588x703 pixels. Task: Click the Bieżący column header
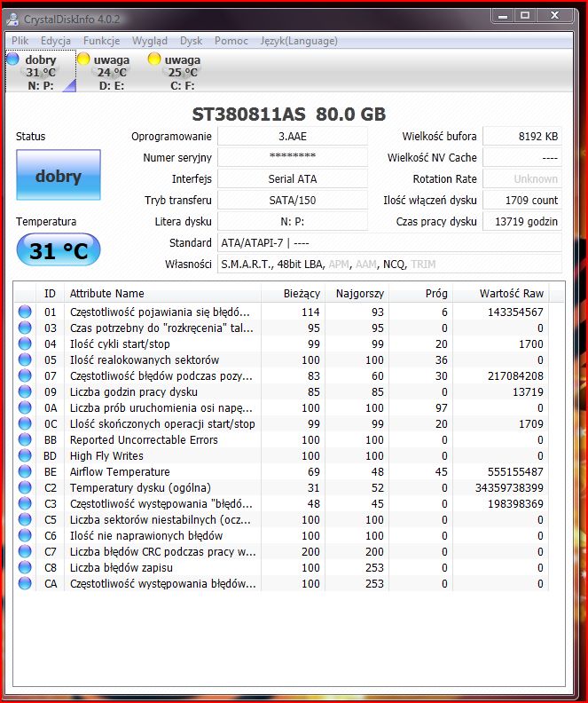point(293,293)
